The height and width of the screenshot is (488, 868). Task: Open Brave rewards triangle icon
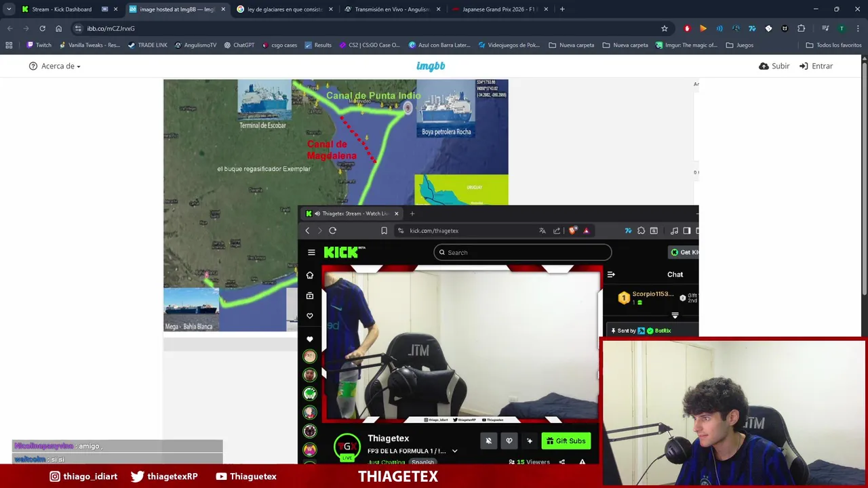[587, 230]
